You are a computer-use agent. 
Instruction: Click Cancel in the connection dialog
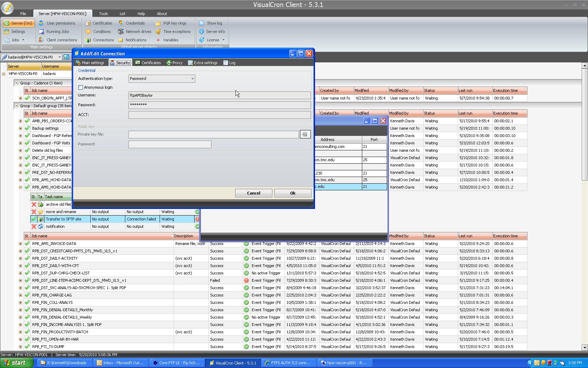pyautogui.click(x=253, y=193)
